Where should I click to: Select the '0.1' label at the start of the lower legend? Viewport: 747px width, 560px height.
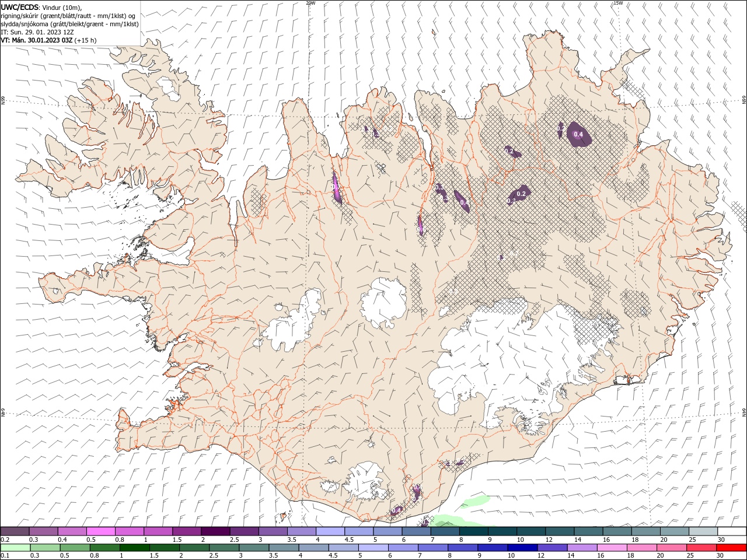[x=4, y=555]
